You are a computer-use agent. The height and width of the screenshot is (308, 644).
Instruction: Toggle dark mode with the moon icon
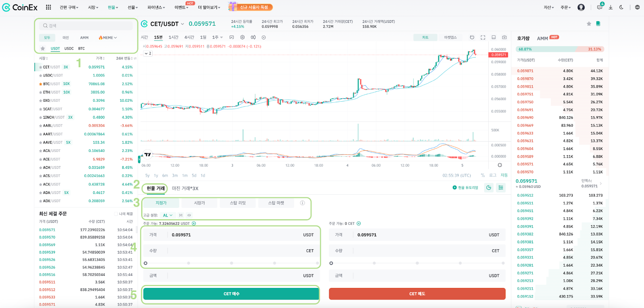621,7
